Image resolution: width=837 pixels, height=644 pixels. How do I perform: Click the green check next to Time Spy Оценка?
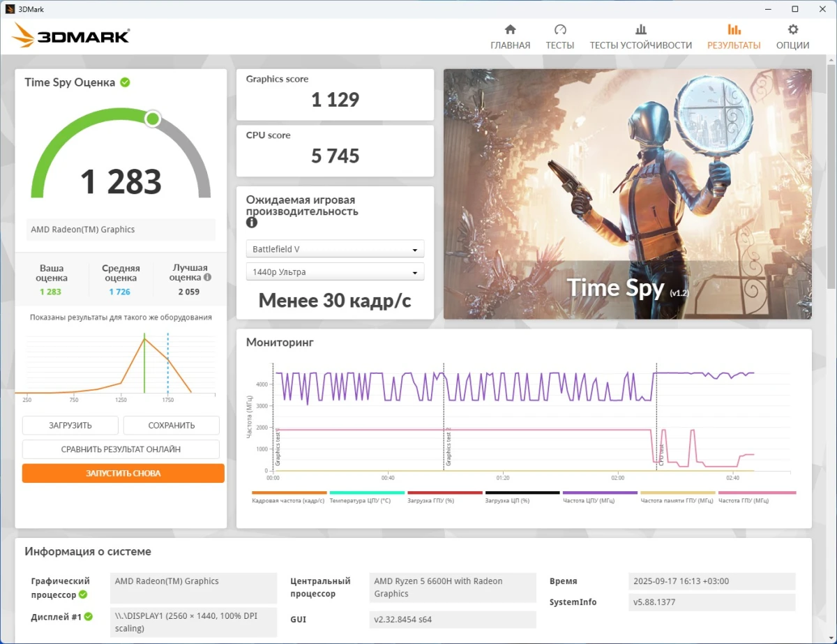point(125,82)
